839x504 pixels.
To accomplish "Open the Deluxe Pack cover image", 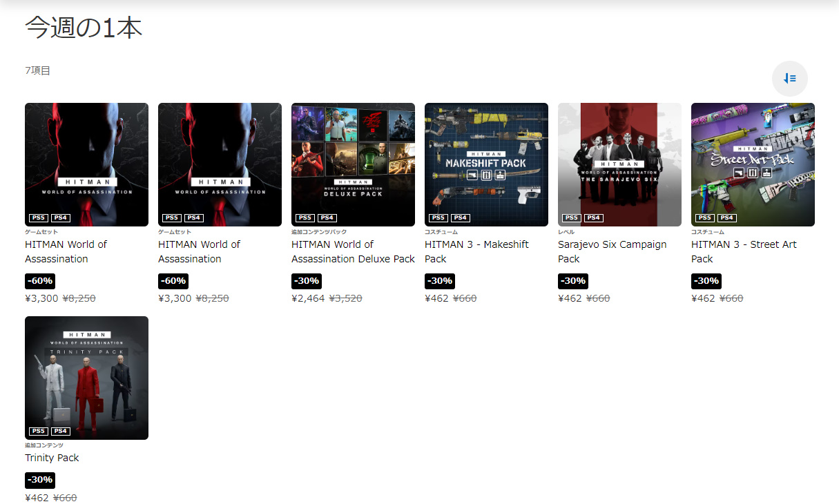I will tap(353, 164).
